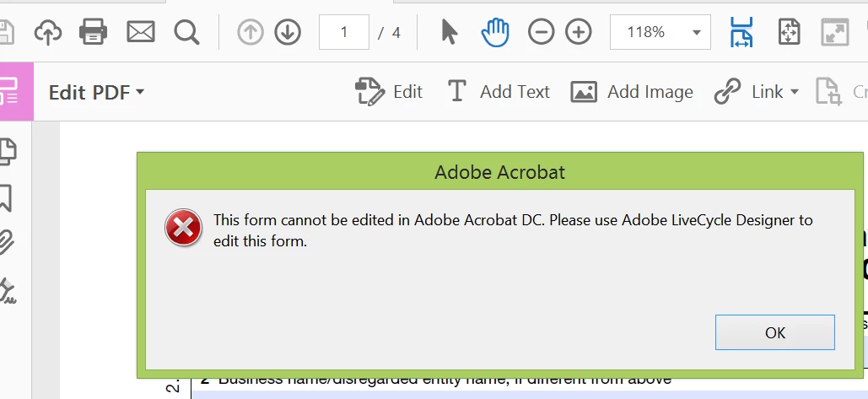Go to previous page arrow
The width and height of the screenshot is (868, 399).
click(251, 32)
